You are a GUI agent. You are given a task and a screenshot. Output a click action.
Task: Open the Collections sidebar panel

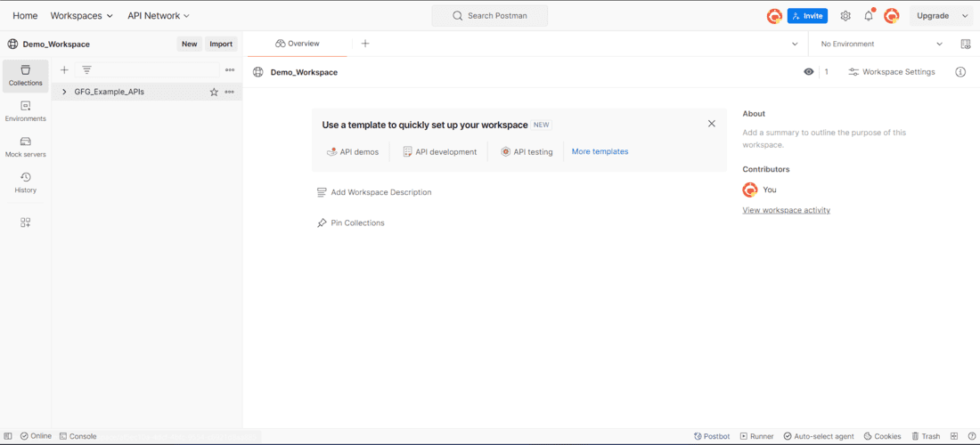pos(26,76)
